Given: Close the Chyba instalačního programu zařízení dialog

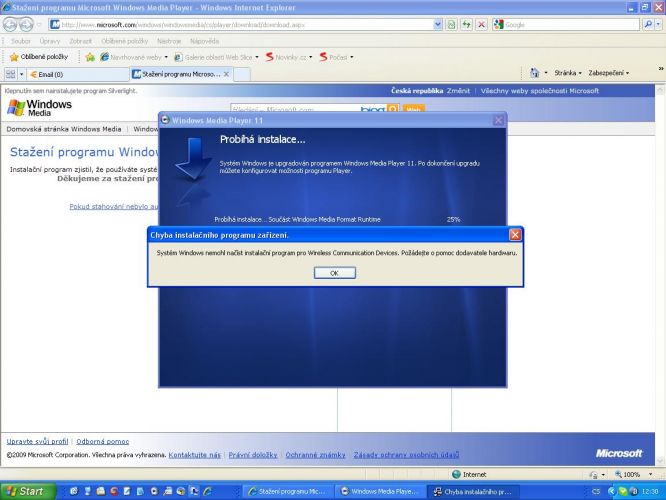Looking at the screenshot, I should 515,234.
